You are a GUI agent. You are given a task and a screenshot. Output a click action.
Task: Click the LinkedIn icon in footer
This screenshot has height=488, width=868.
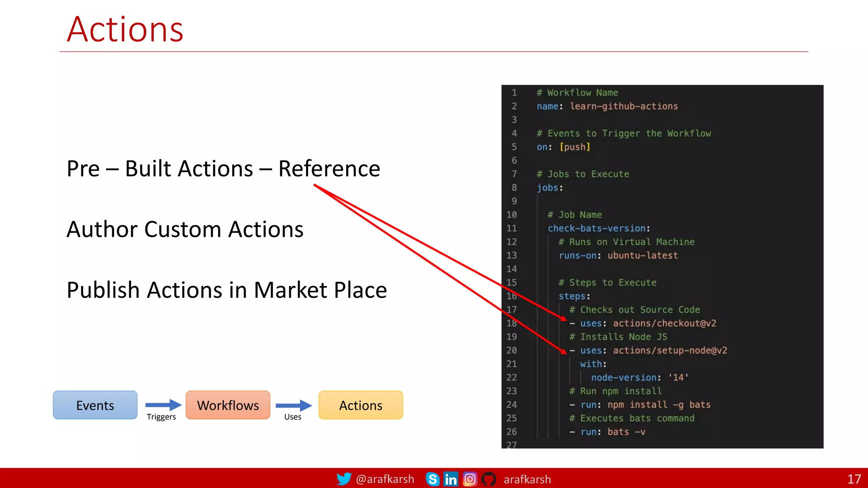(x=451, y=479)
